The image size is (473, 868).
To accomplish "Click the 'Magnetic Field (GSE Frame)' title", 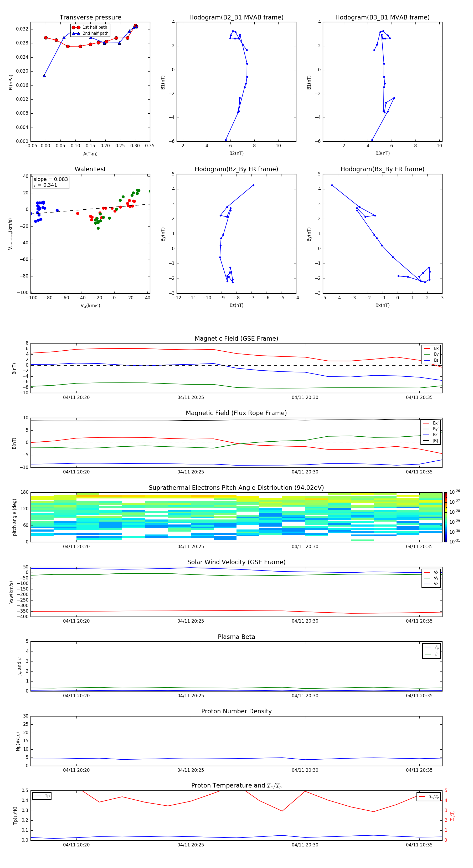I will point(236,339).
